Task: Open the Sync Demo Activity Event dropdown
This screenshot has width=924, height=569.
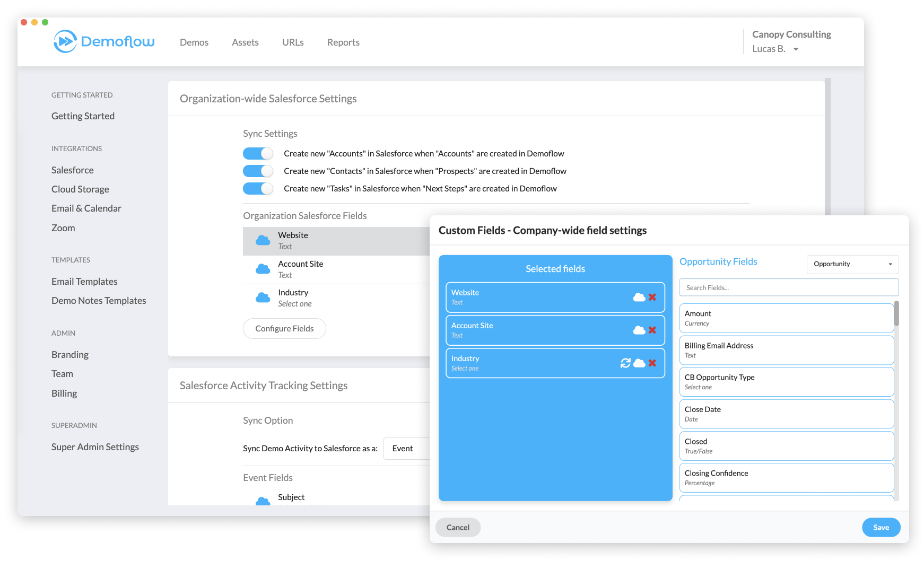Action: click(407, 449)
